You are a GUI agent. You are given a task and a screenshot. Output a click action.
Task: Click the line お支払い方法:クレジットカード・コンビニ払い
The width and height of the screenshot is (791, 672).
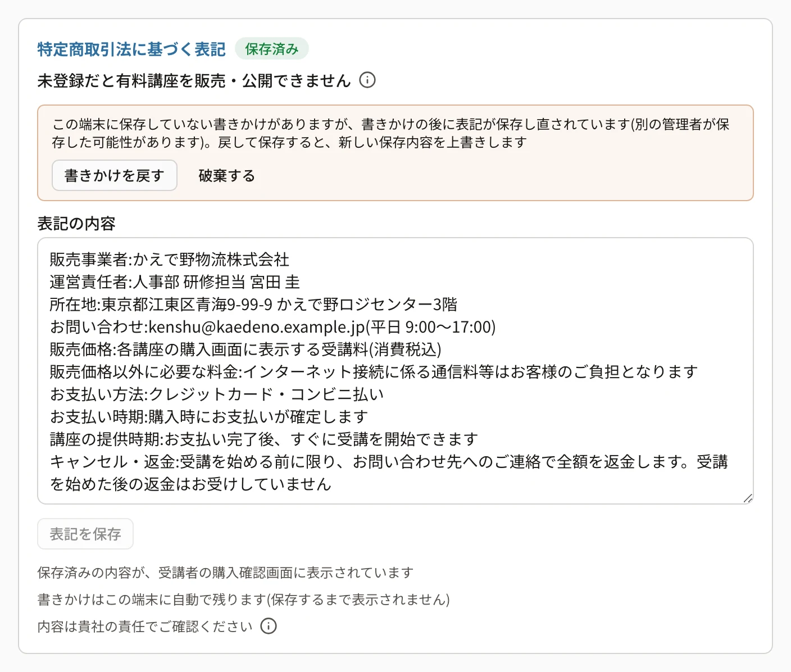(217, 394)
